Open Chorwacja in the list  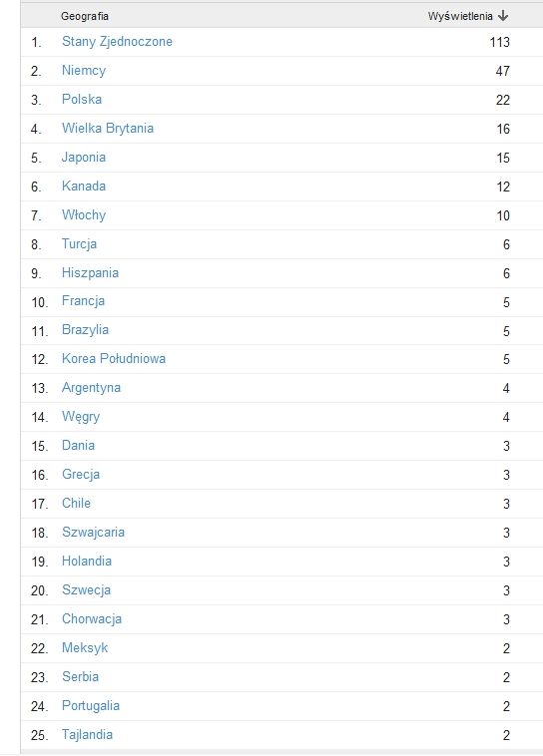pos(92,619)
